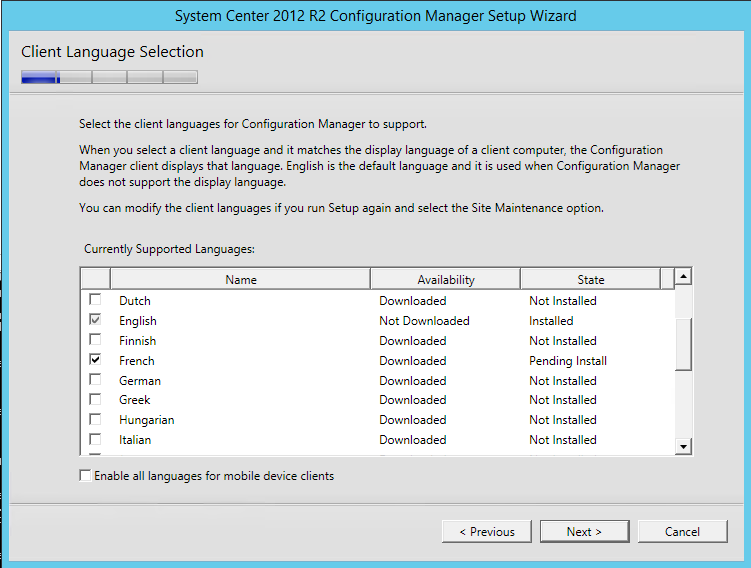Click the Setup Wizard window title bar
The image size is (751, 568).
point(376,16)
